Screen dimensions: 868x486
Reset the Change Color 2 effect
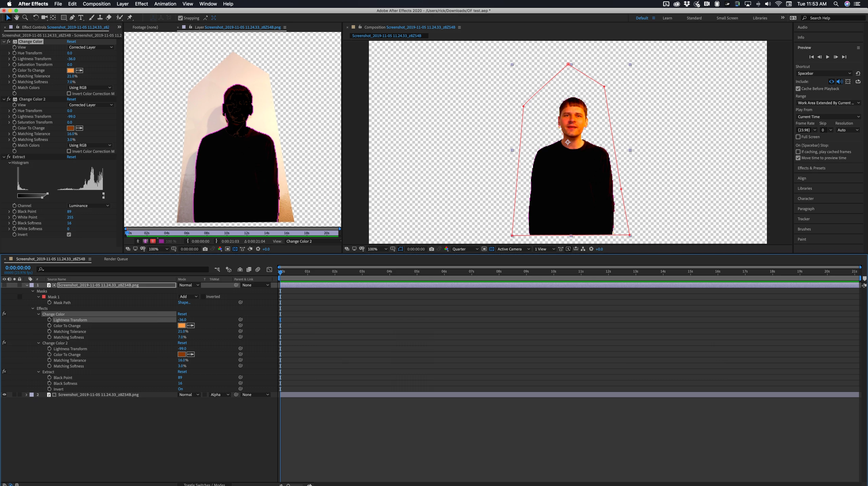71,99
